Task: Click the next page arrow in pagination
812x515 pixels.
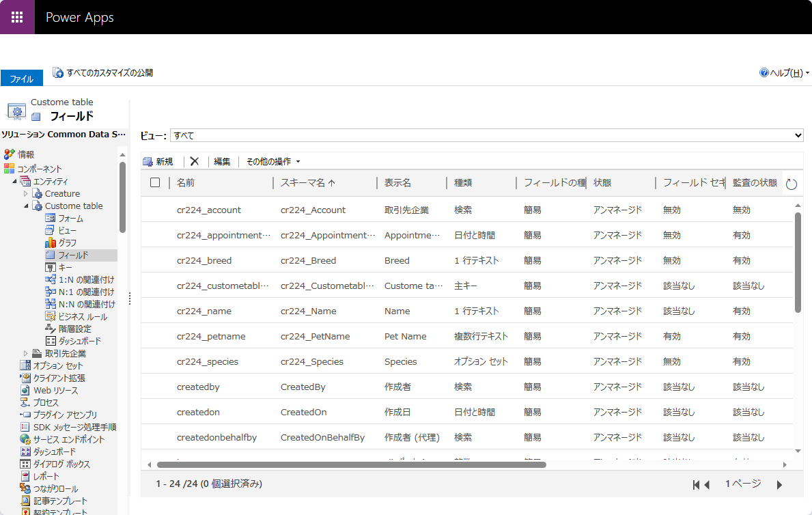Action: point(779,484)
